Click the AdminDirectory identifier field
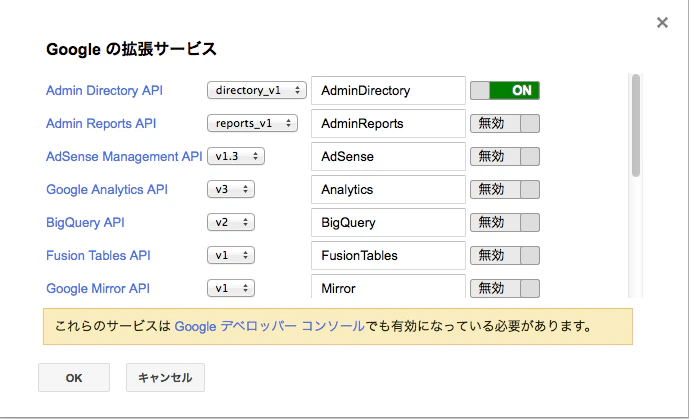This screenshot has height=419, width=689. click(x=388, y=90)
